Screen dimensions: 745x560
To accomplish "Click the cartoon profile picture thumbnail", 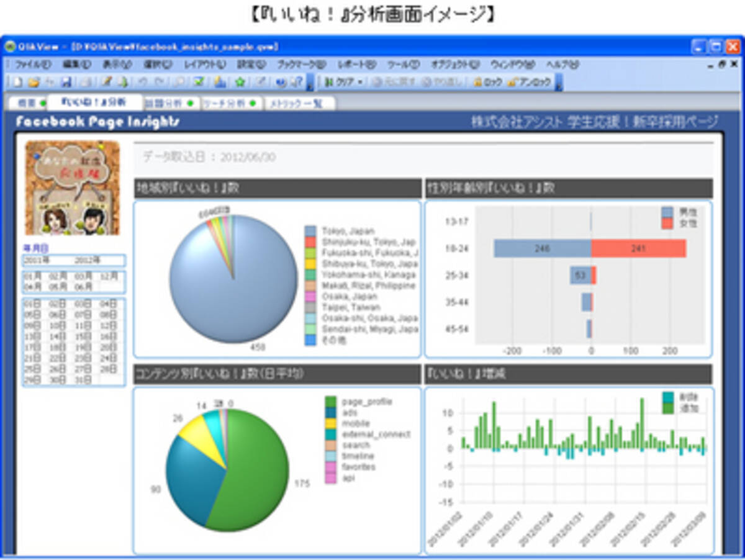I will [x=71, y=188].
